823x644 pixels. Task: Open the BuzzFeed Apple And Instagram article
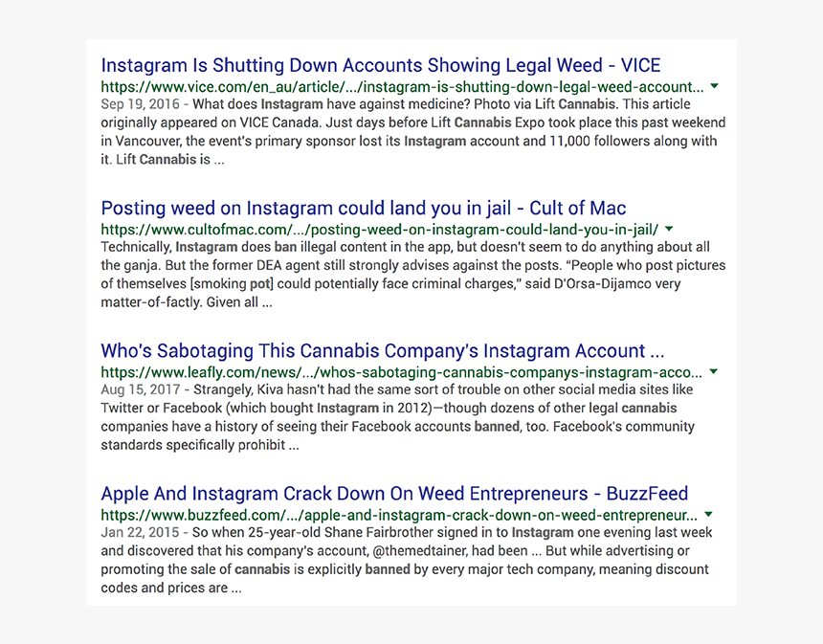coord(394,494)
